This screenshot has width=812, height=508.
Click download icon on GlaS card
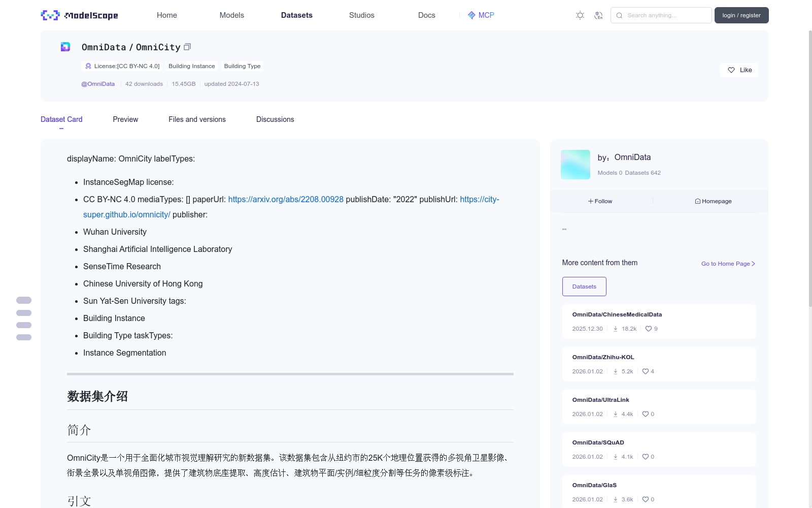(616, 499)
